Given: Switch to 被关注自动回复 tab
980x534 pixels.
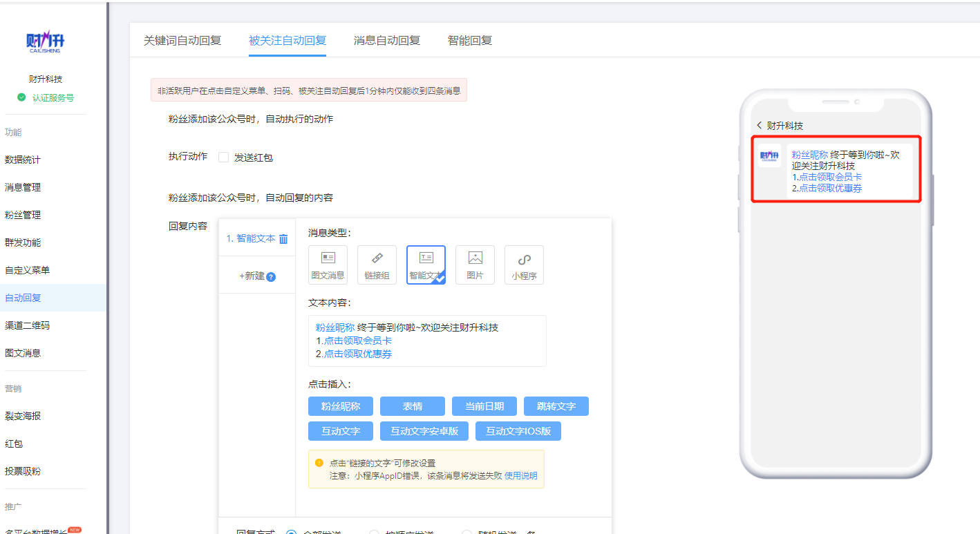Looking at the screenshot, I should (x=288, y=40).
